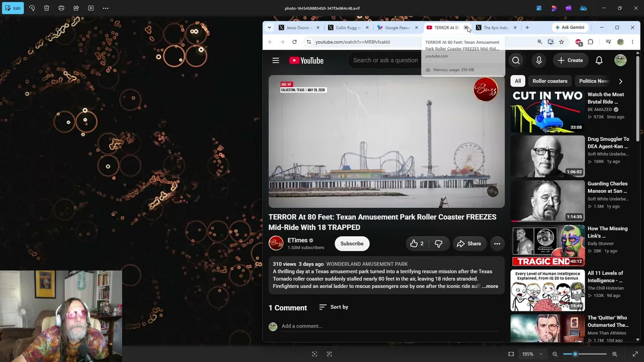Image resolution: width=644 pixels, height=362 pixels.
Task: Bookmark this page with the star icon
Action: 561,42
